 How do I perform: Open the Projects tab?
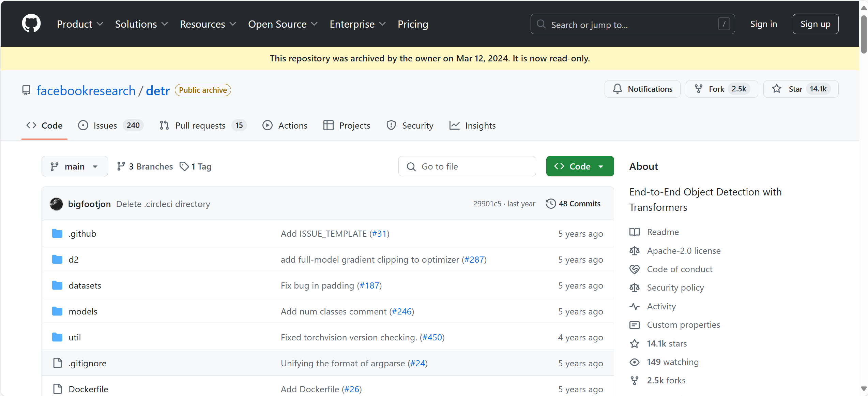pos(347,126)
